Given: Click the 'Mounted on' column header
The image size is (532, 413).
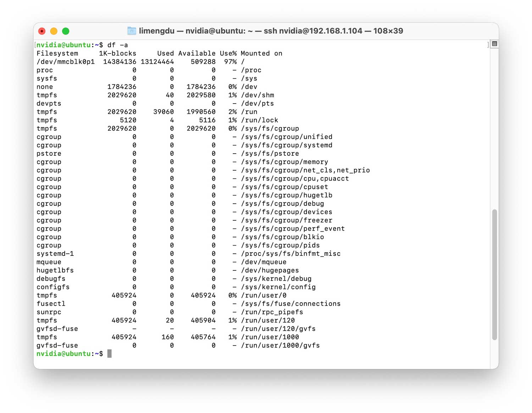Looking at the screenshot, I should [261, 54].
